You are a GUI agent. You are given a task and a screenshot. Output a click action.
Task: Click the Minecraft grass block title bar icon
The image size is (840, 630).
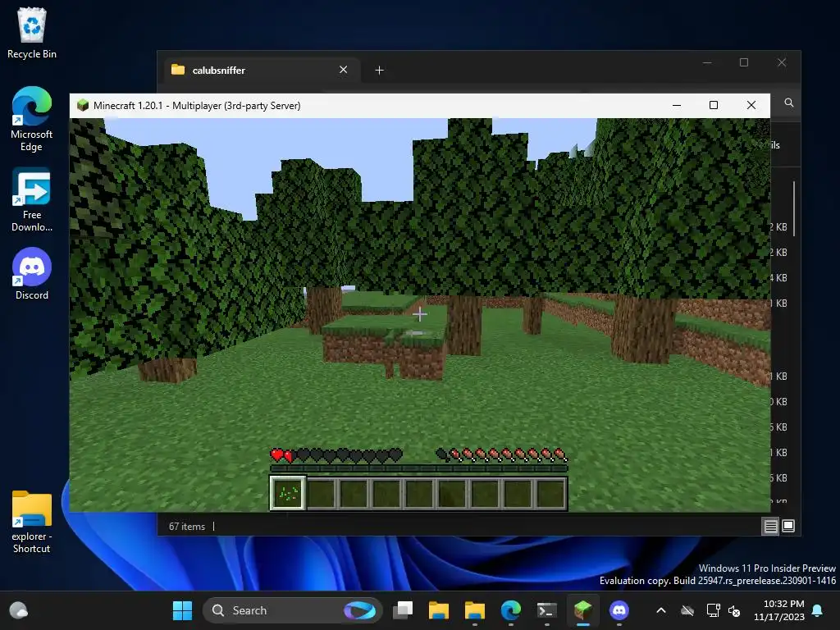coord(83,106)
